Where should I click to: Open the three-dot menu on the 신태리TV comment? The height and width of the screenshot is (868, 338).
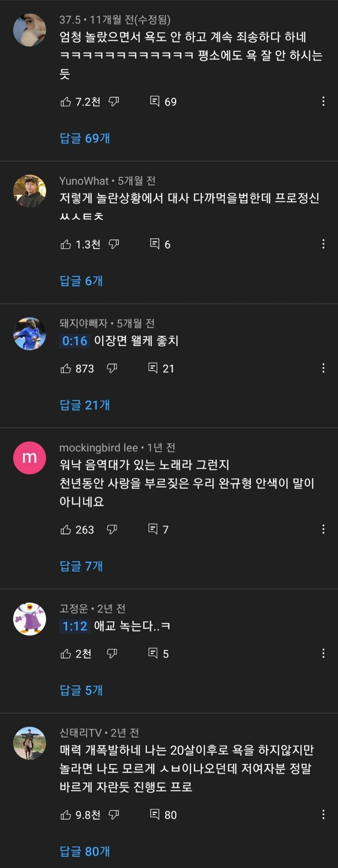[x=323, y=814]
